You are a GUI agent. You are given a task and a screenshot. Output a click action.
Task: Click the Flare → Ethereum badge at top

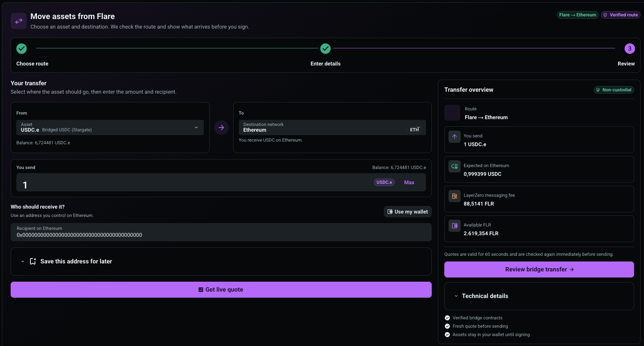[577, 15]
